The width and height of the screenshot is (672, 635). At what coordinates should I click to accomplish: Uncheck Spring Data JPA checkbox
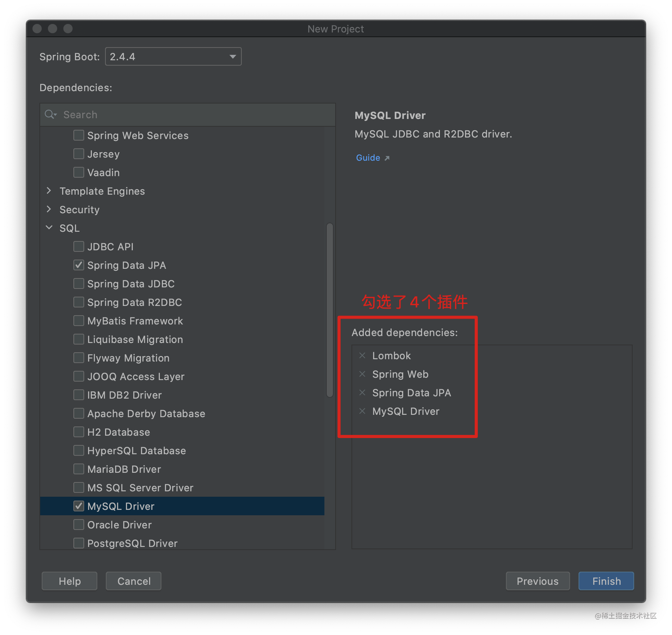(79, 265)
